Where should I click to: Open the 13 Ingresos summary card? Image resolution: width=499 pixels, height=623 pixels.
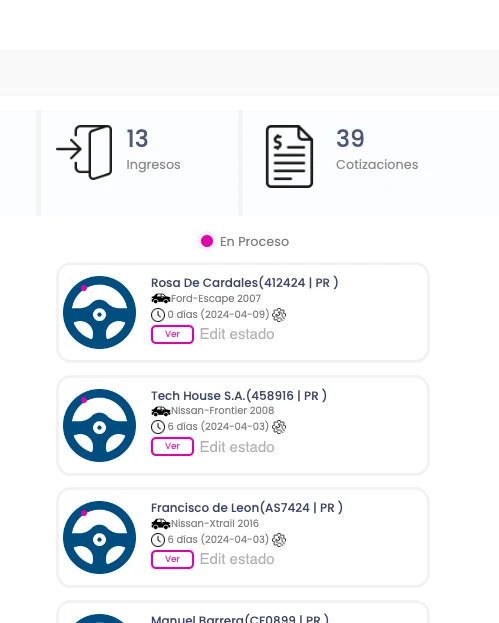[x=140, y=163]
